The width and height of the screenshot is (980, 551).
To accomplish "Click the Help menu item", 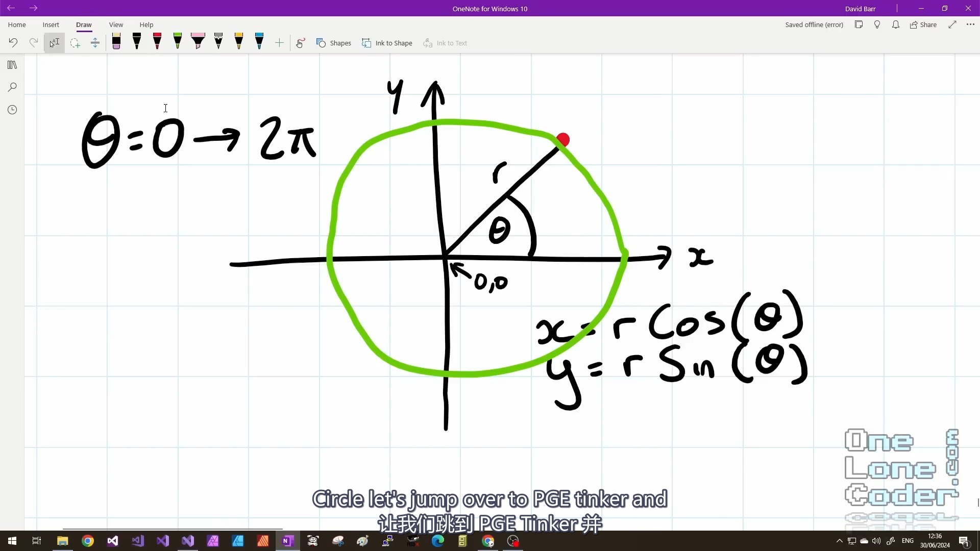I will (x=146, y=25).
